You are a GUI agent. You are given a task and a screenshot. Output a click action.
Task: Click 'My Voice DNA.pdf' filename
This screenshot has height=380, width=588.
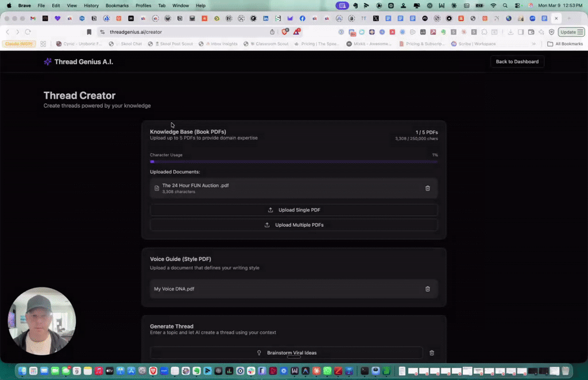(x=174, y=289)
